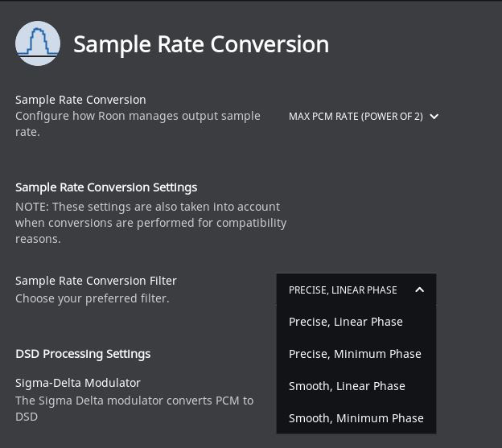Click the DSD Processing Settings heading
502x448 pixels.
coord(83,354)
